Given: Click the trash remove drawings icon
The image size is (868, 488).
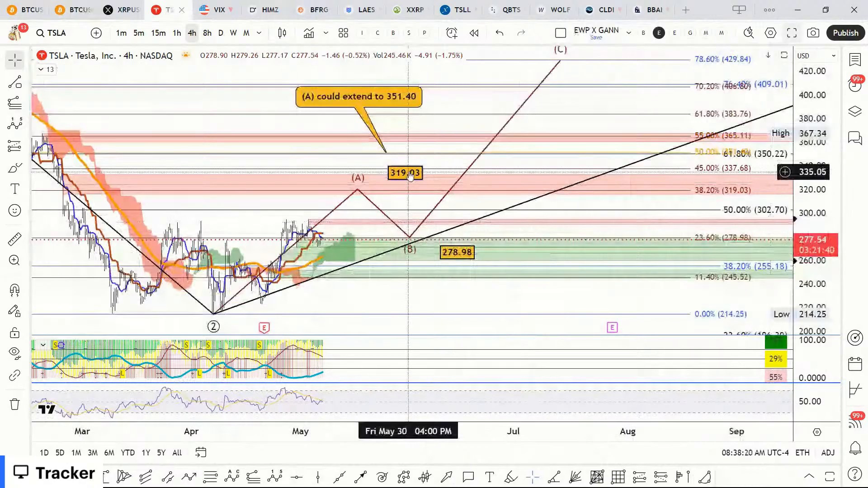Looking at the screenshot, I should [x=14, y=404].
